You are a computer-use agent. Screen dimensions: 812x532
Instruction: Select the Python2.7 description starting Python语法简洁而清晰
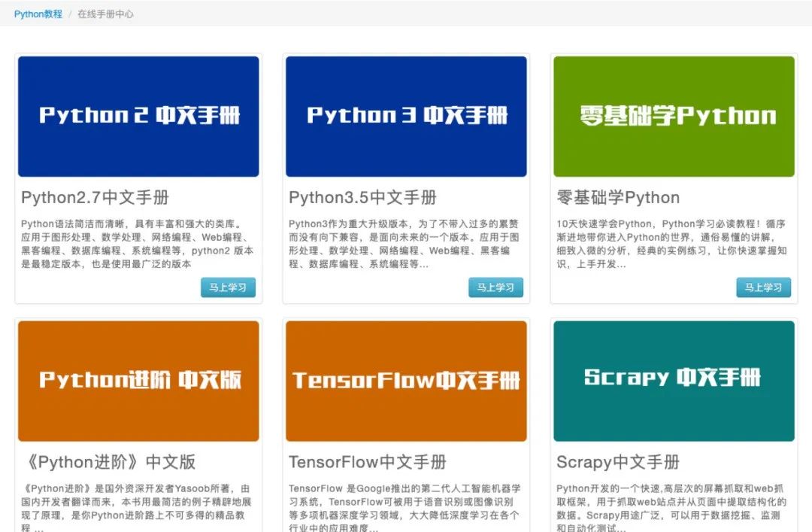[138, 244]
